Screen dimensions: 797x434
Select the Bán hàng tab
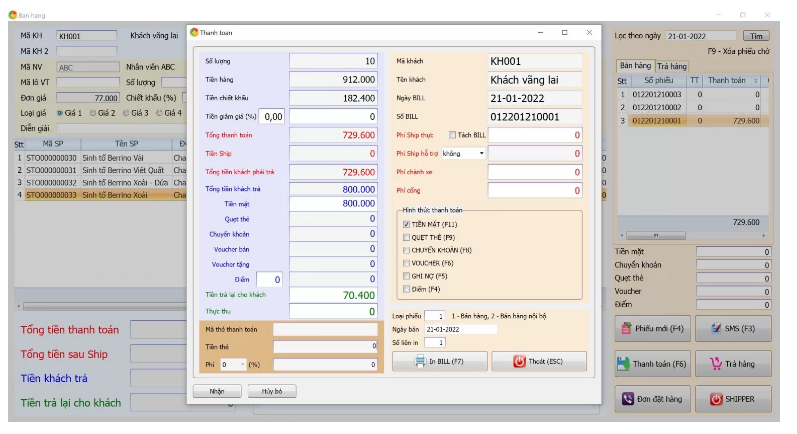coord(635,66)
